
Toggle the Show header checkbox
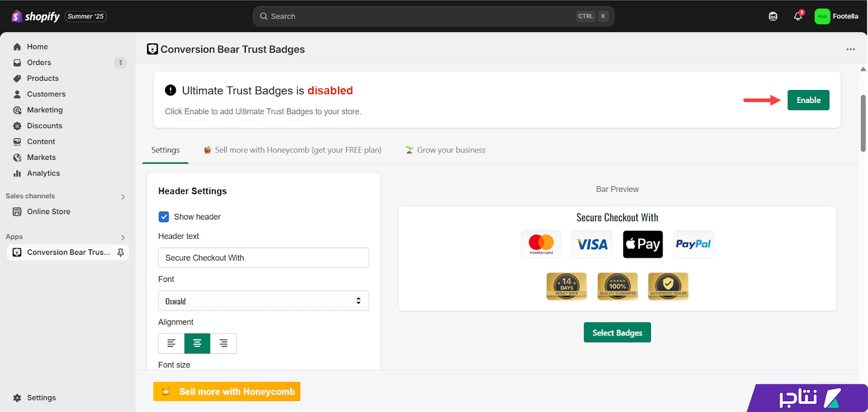point(164,217)
